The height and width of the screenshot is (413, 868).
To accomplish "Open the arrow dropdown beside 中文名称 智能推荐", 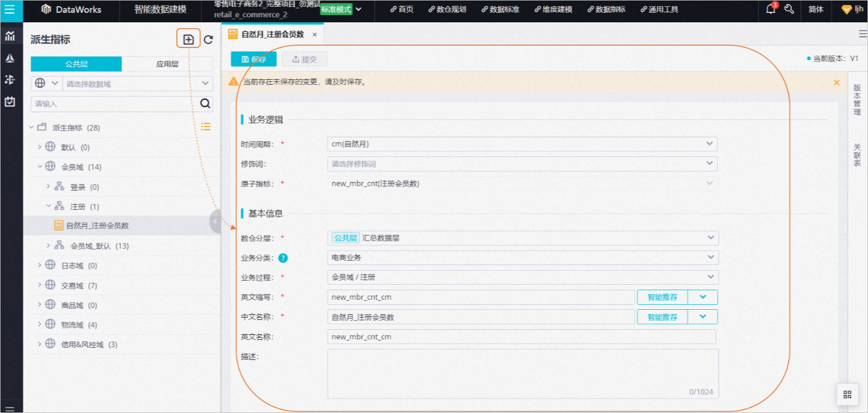I will 703,317.
